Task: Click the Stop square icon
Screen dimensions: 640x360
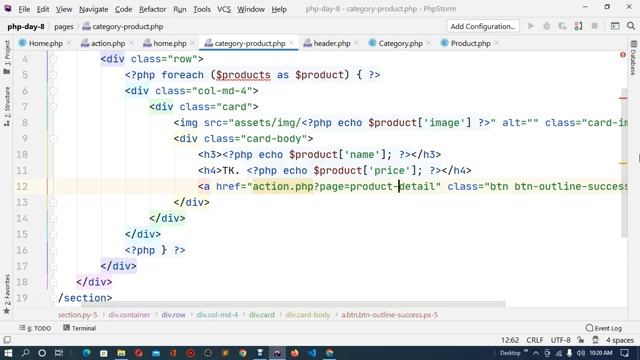Action: pyautogui.click(x=595, y=26)
